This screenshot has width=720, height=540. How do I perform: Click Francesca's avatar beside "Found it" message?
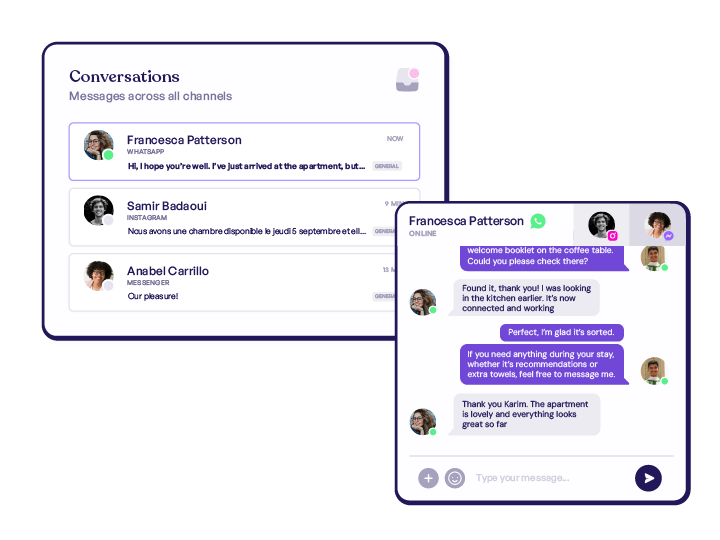[422, 302]
